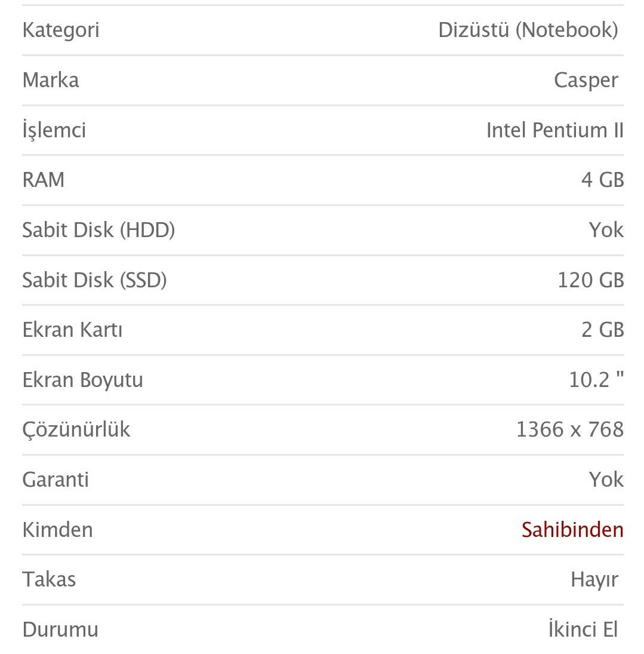Select the Kimden row label

tap(57, 530)
